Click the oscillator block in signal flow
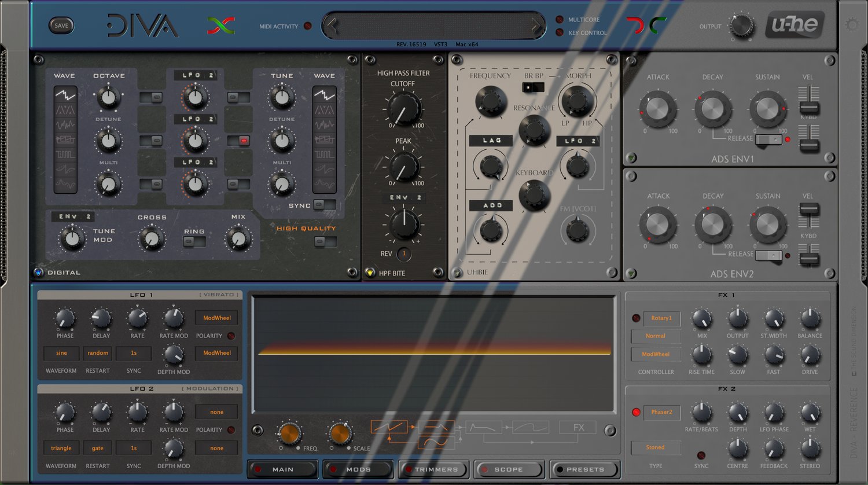 pos(389,428)
